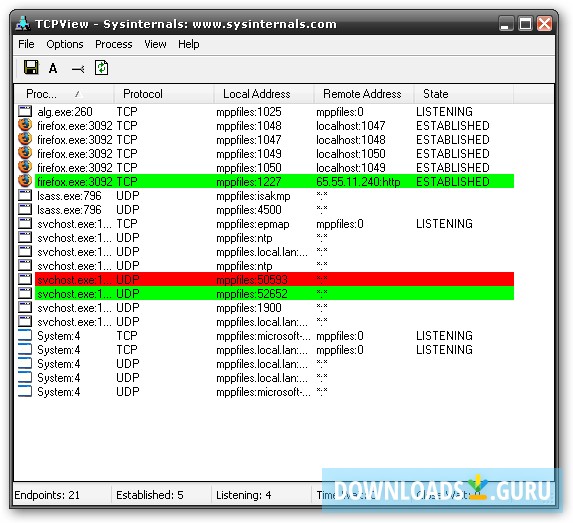Click svchost icon in green mppfiles:52652 row

coord(25,293)
